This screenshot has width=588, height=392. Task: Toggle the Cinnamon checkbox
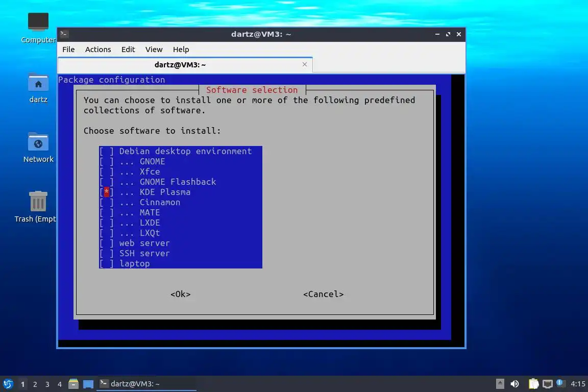pyautogui.click(x=107, y=202)
